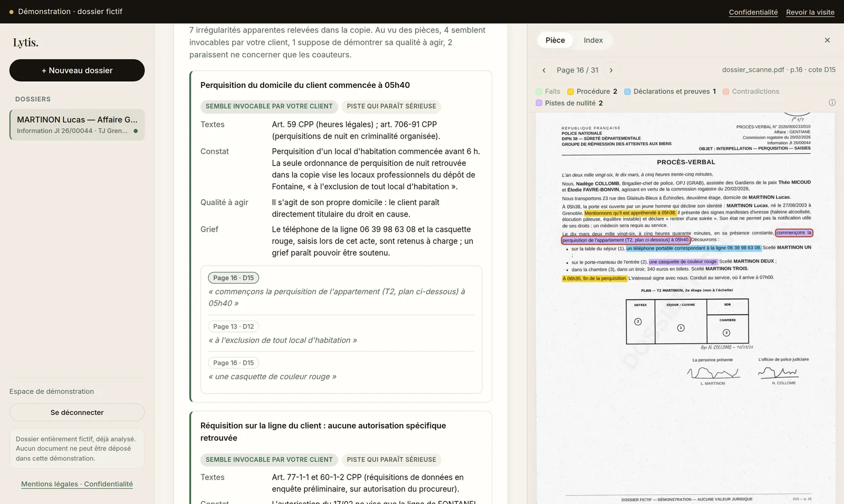Click the 'Qualité à agir' row label
The image size is (844, 504).
(224, 202)
